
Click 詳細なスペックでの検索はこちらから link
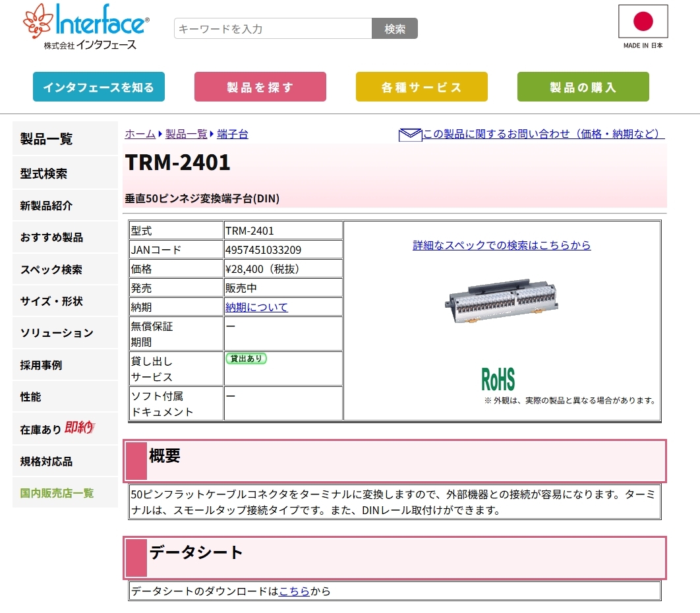[502, 245]
